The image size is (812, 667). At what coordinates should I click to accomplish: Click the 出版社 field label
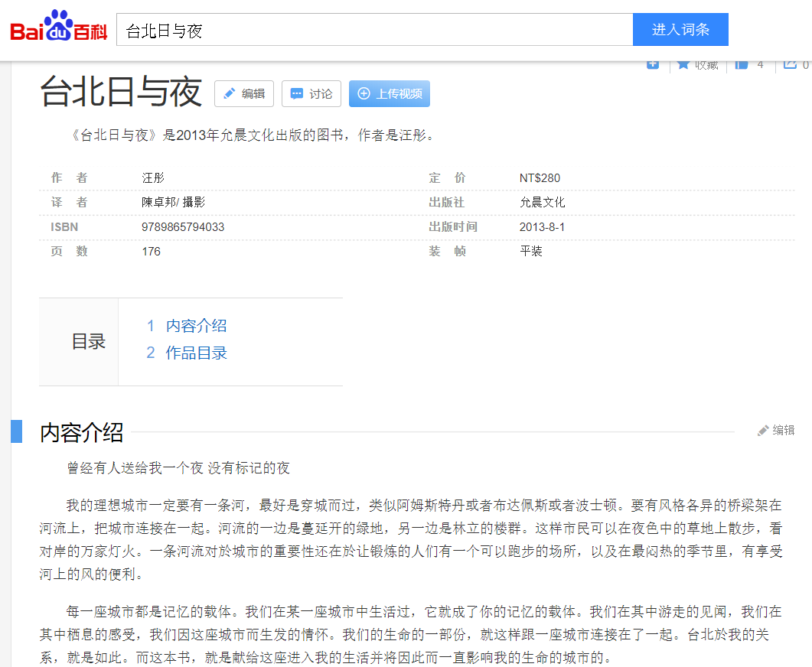446,203
